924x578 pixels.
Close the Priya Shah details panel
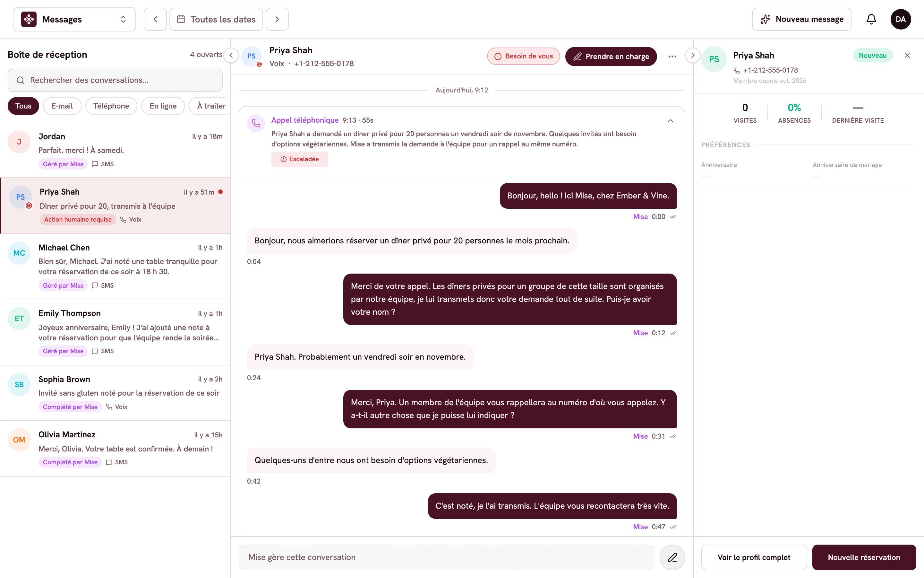(x=907, y=56)
